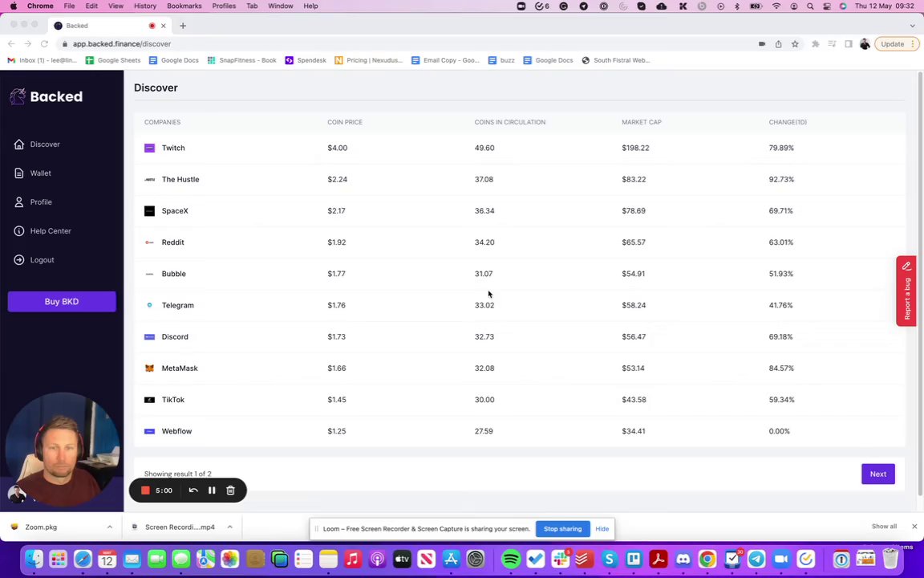Open the South Fistral Web bookmark

click(x=616, y=60)
